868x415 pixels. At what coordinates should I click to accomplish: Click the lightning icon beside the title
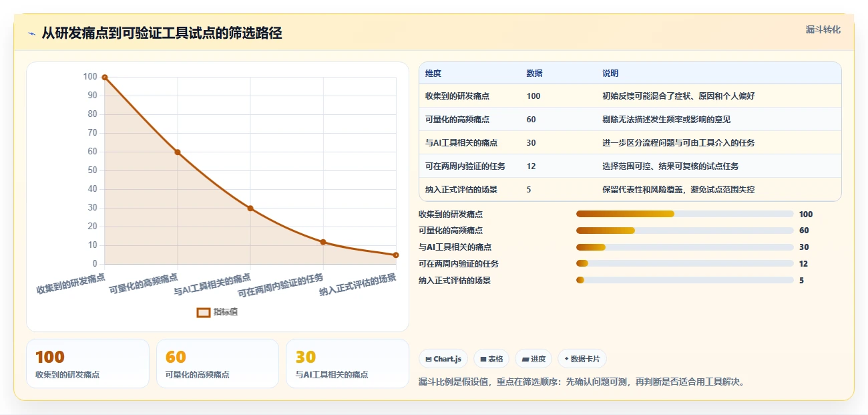coord(31,33)
